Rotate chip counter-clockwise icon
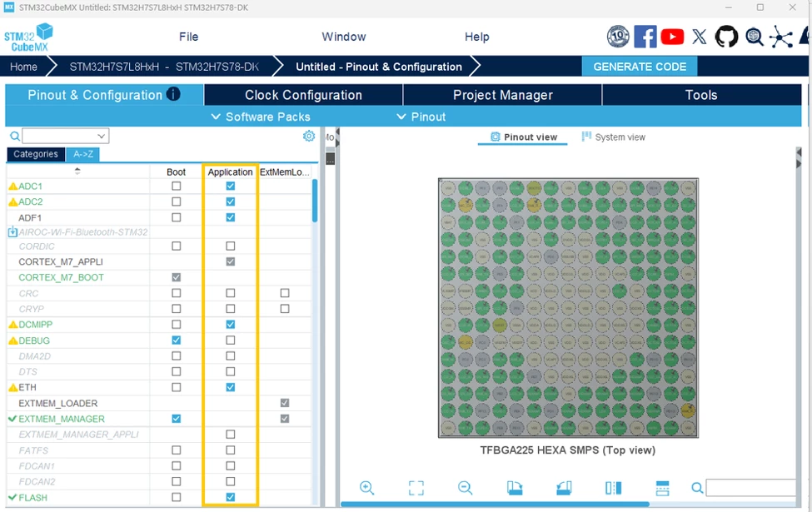 coord(564,488)
